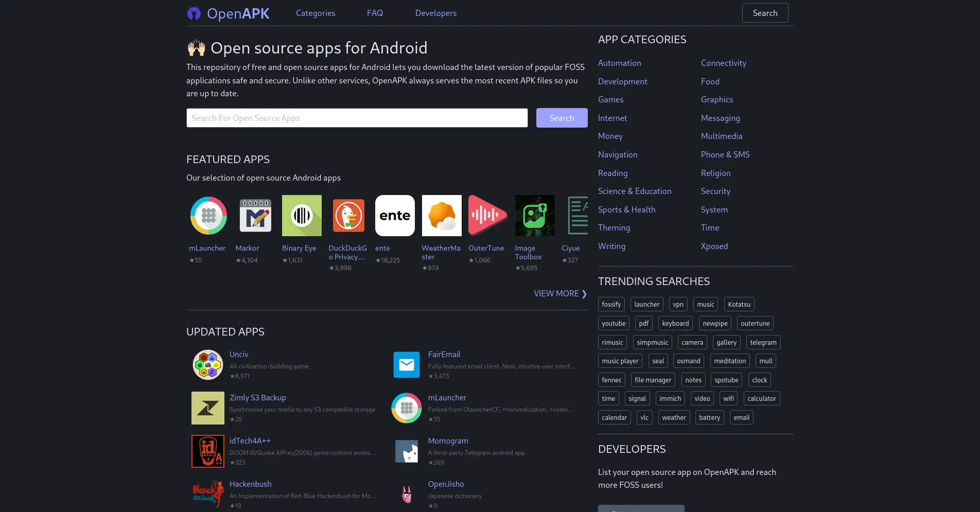Open the Games category
980x512 pixels.
coord(610,99)
